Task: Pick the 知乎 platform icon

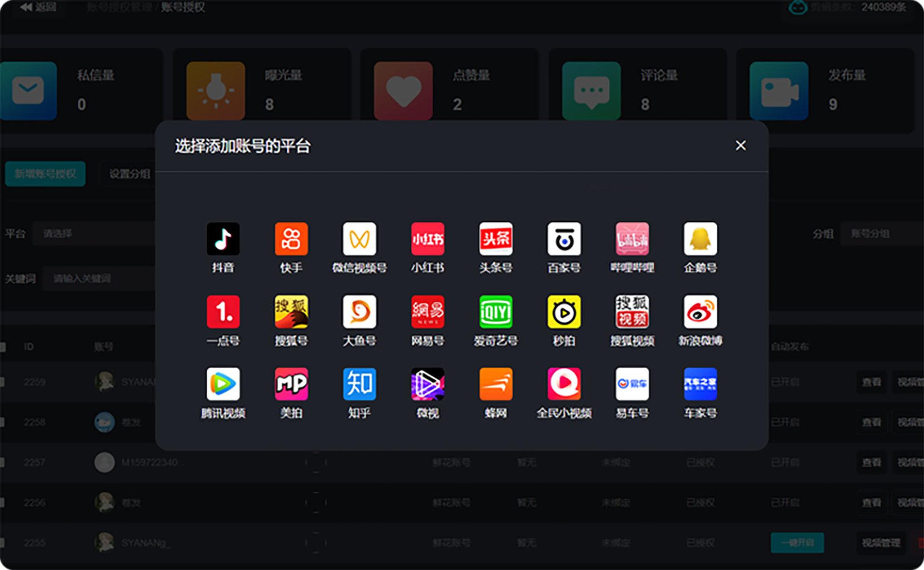Action: pos(360,384)
